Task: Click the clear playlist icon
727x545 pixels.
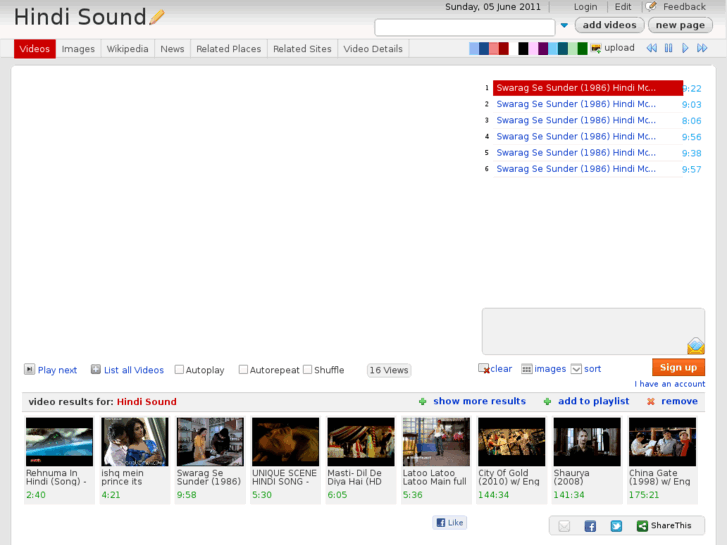Action: pyautogui.click(x=484, y=369)
